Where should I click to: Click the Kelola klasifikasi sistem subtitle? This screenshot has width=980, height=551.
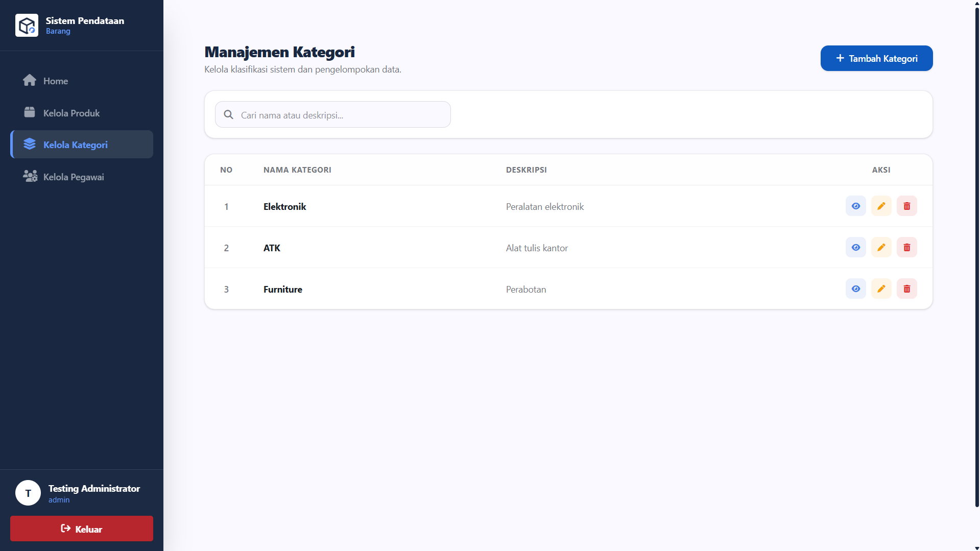(x=303, y=69)
